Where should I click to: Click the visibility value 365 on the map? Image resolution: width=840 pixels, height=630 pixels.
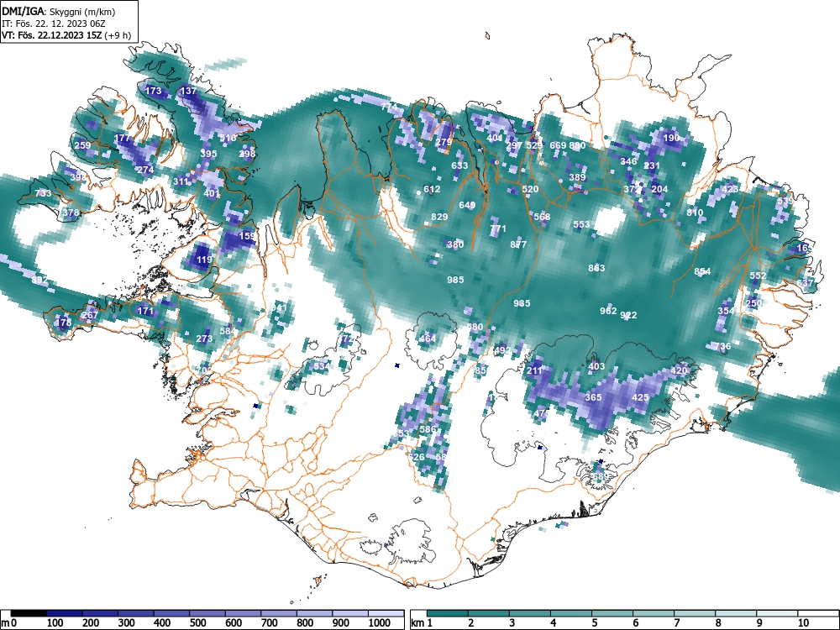click(593, 397)
